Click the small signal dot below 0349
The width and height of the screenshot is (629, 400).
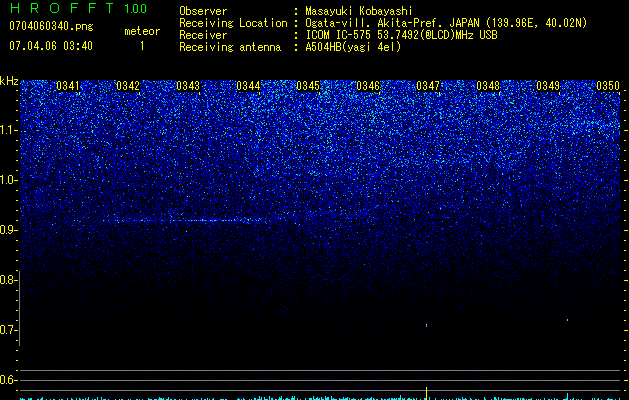[567, 320]
